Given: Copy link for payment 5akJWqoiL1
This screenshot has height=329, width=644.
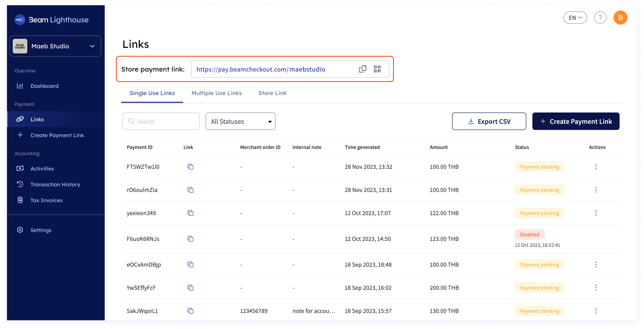Looking at the screenshot, I should point(190,311).
